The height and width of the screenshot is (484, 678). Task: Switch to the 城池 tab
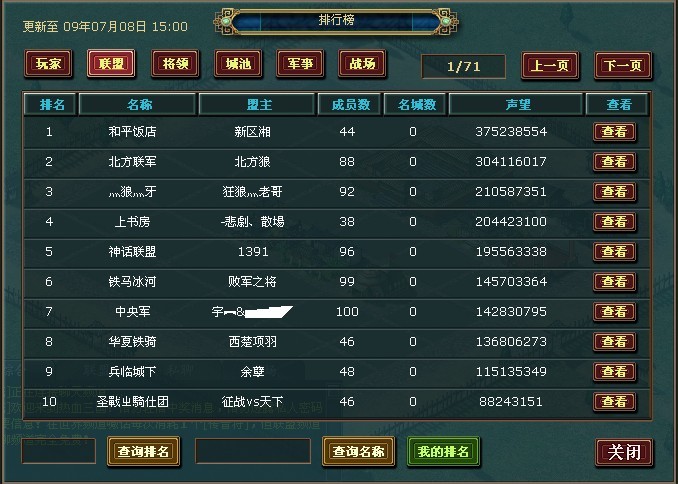[x=238, y=64]
